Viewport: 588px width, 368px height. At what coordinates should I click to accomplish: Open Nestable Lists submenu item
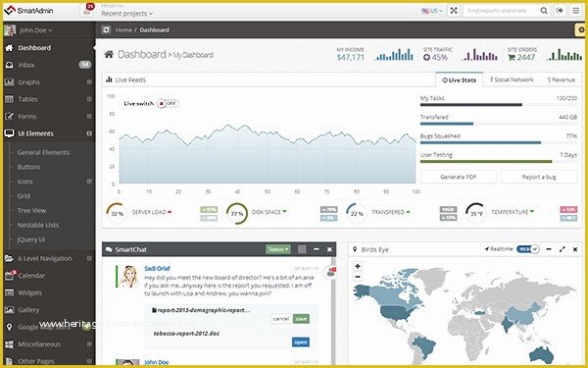[x=38, y=225]
